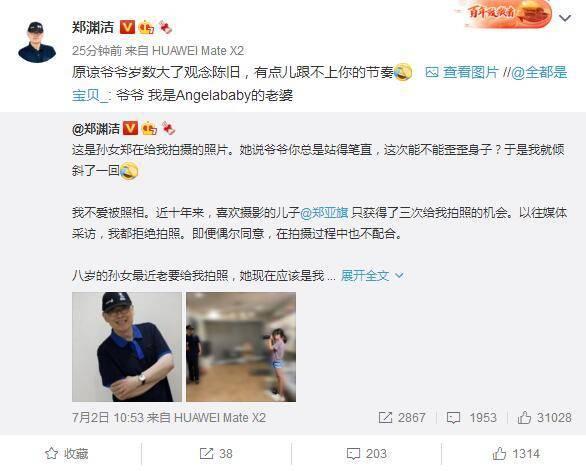This screenshot has height=471, width=586.
Task: Open the photo of man in cap
Action: [127, 347]
